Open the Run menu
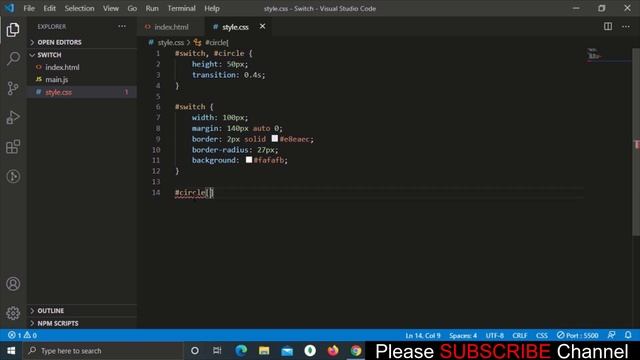640x360 pixels. [152, 8]
